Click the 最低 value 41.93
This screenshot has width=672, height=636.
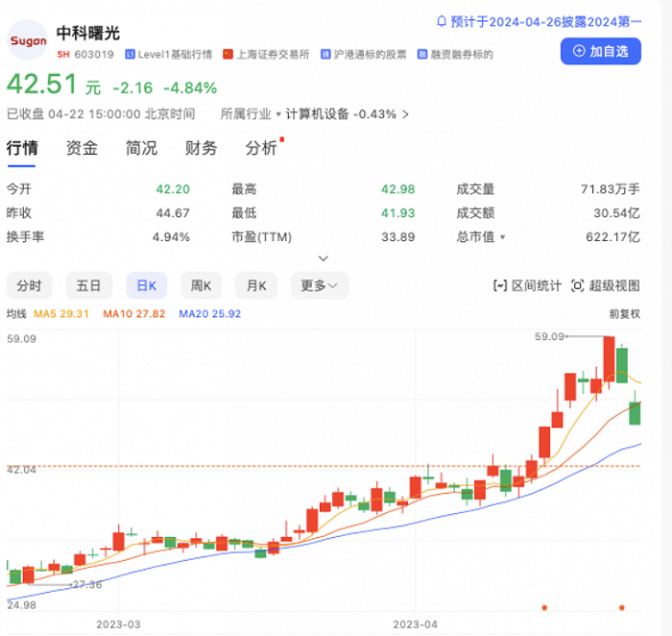(398, 213)
